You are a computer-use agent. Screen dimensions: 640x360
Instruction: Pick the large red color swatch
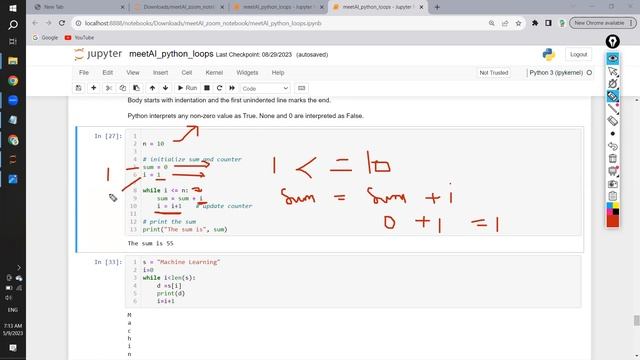coord(612,221)
